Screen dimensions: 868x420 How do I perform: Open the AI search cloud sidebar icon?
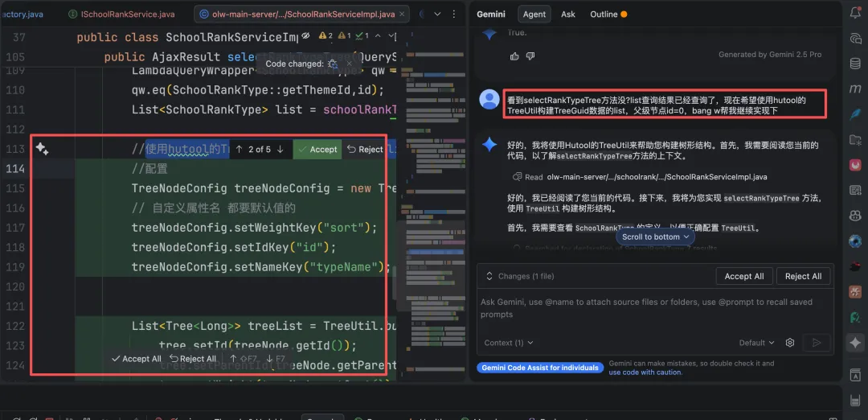click(855, 39)
